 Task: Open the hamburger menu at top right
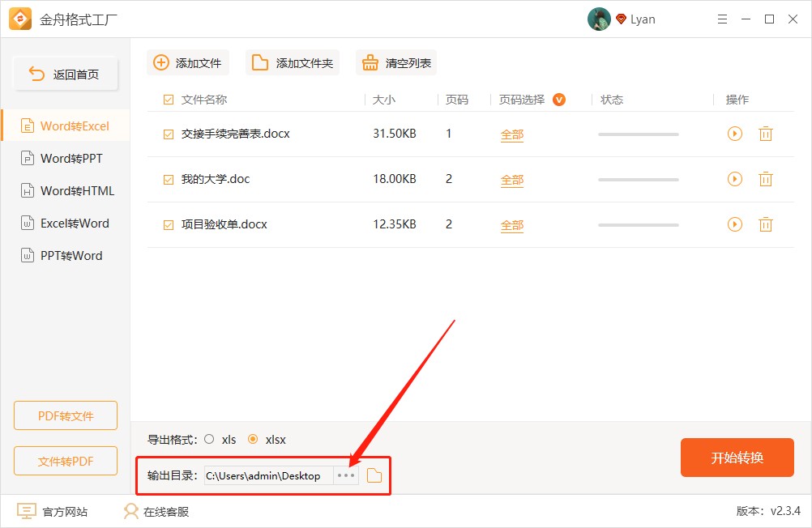tap(722, 19)
